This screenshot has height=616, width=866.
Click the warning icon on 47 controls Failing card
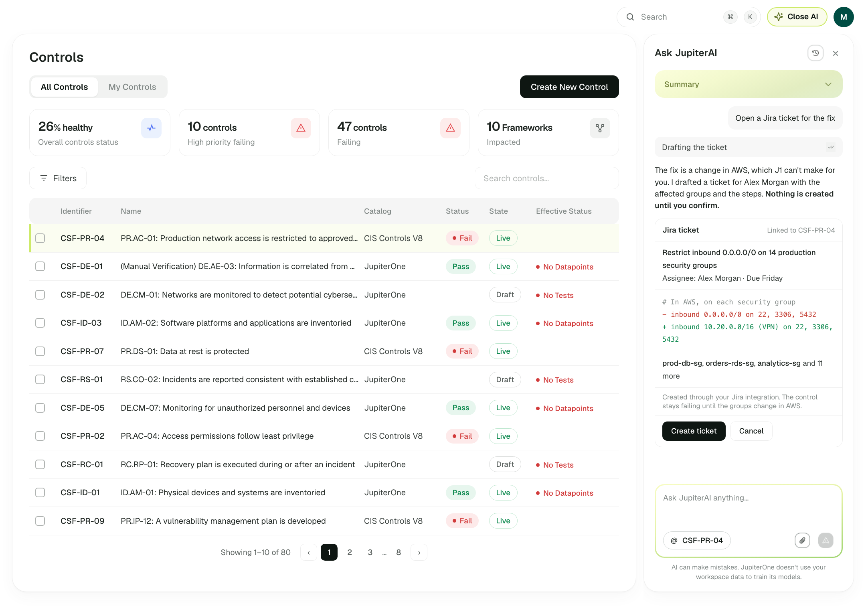click(x=450, y=128)
